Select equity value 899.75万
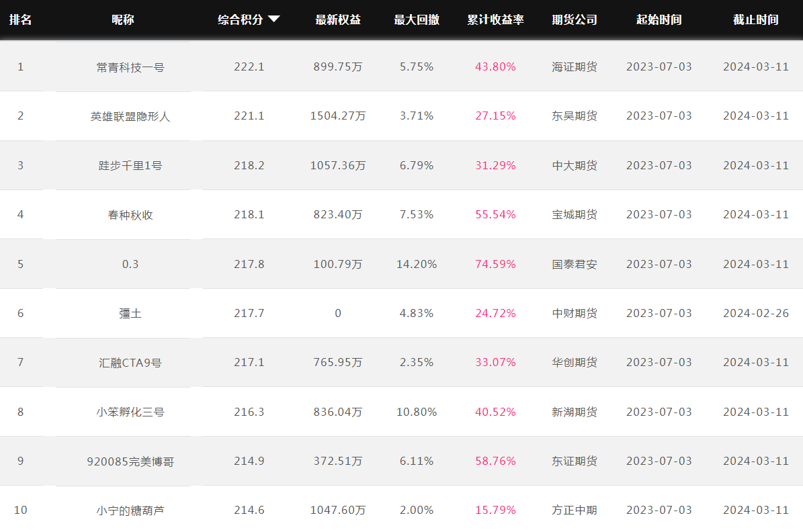Viewport: 803px width, 532px height. (338, 66)
